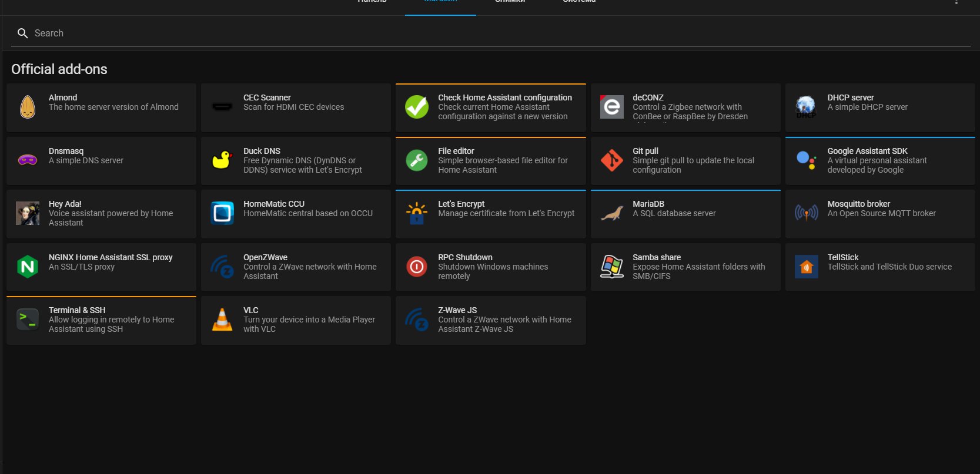Viewport: 980px width, 474px height.
Task: Open the 'Samba share' add-on title
Action: [x=657, y=257]
